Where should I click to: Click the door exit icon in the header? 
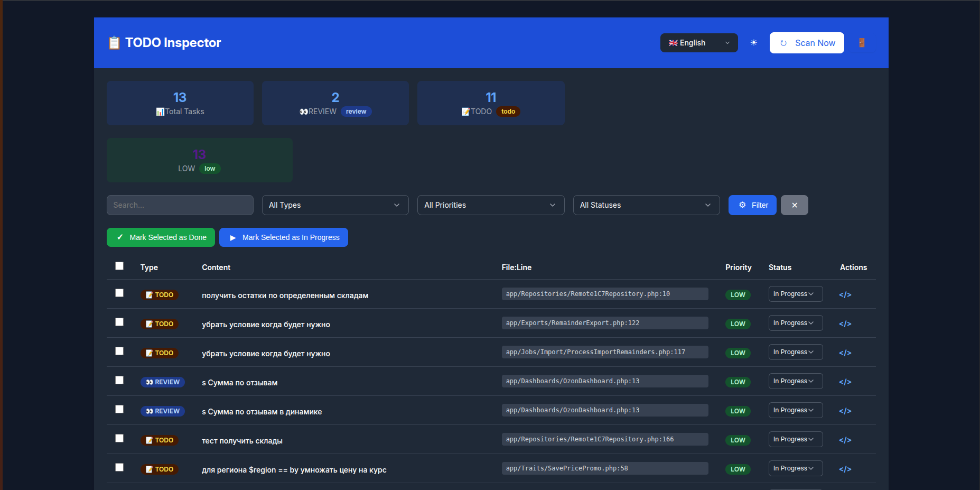click(862, 43)
